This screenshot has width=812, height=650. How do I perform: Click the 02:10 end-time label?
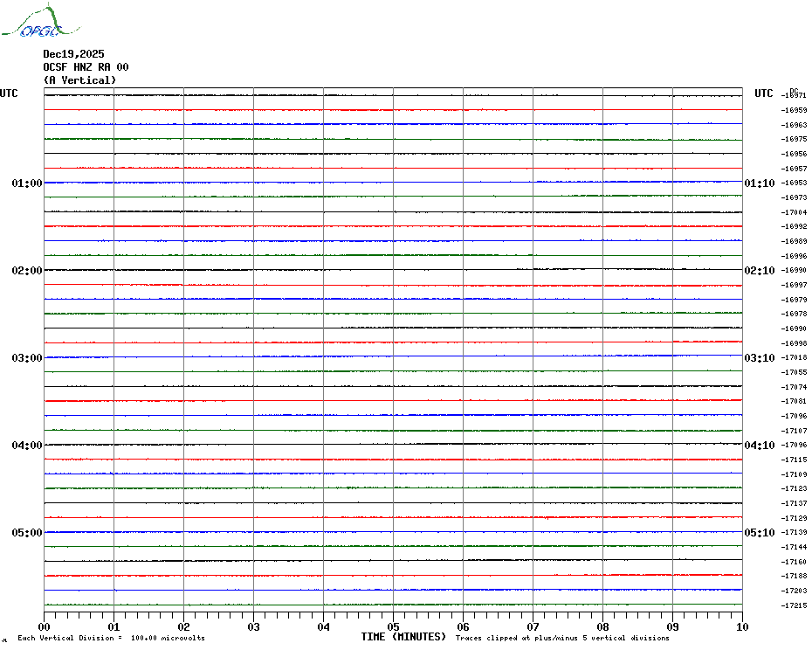tap(760, 271)
